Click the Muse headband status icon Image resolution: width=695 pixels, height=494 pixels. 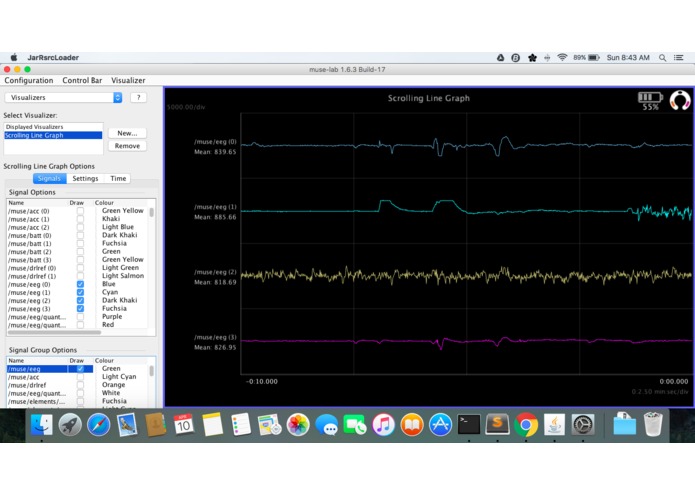pos(680,100)
